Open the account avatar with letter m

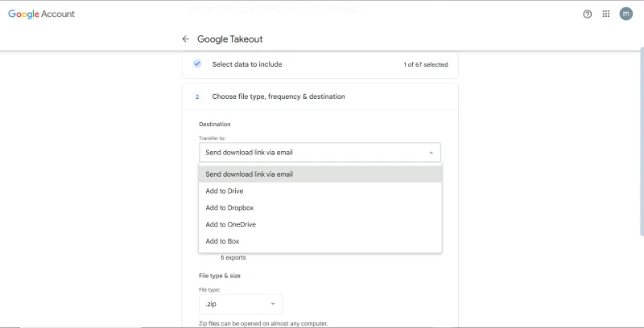coord(626,14)
